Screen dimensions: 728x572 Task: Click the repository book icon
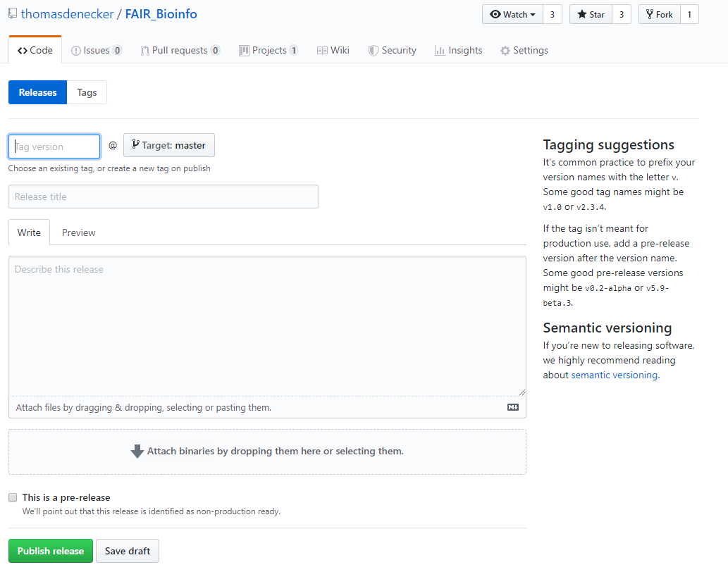[x=13, y=13]
